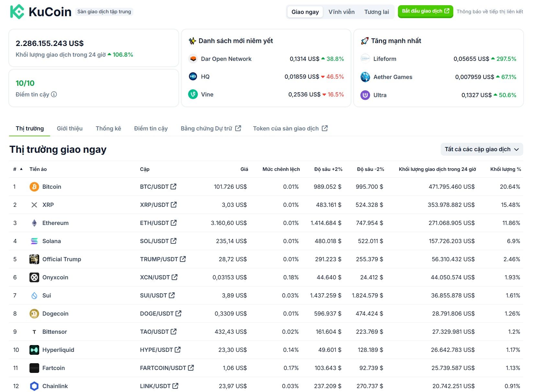Open external link icon next to TRUMP/USDT
Image resolution: width=543 pixels, height=392 pixels.
tap(183, 259)
